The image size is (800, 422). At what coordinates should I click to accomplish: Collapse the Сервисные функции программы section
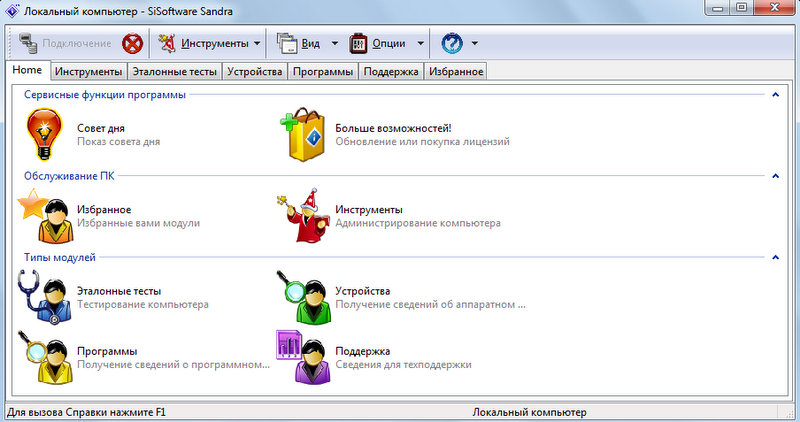pyautogui.click(x=776, y=94)
